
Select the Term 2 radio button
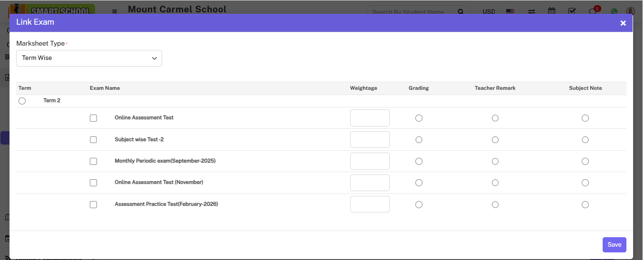pos(22,101)
